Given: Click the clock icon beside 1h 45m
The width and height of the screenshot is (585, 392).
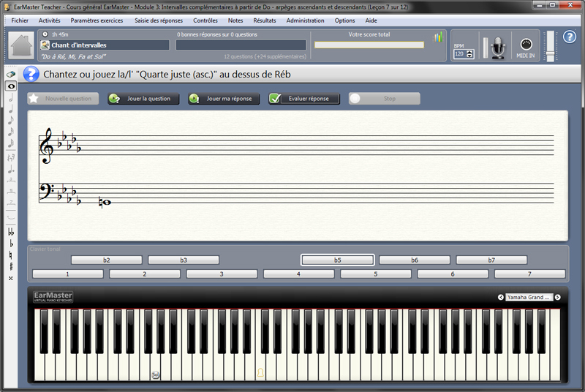Looking at the screenshot, I should (x=45, y=34).
